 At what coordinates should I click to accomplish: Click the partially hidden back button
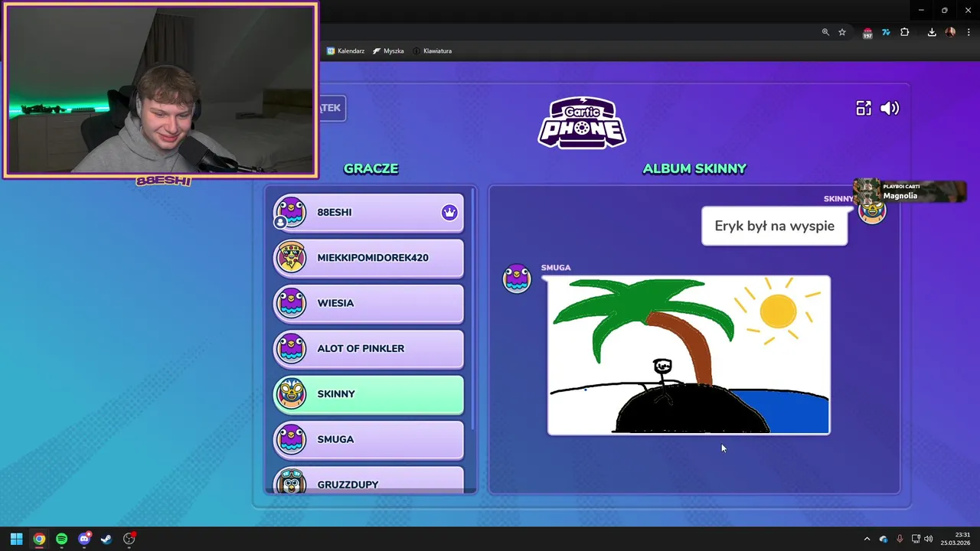coord(332,108)
